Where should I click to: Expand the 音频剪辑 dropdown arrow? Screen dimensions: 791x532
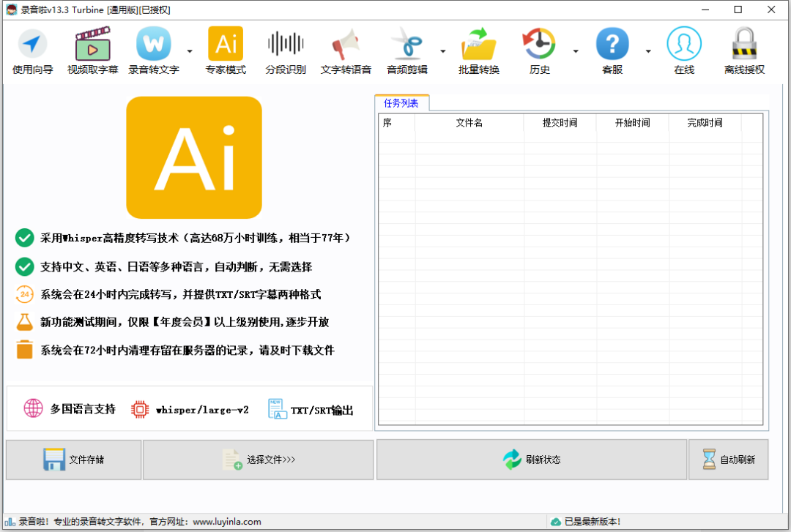coord(443,51)
